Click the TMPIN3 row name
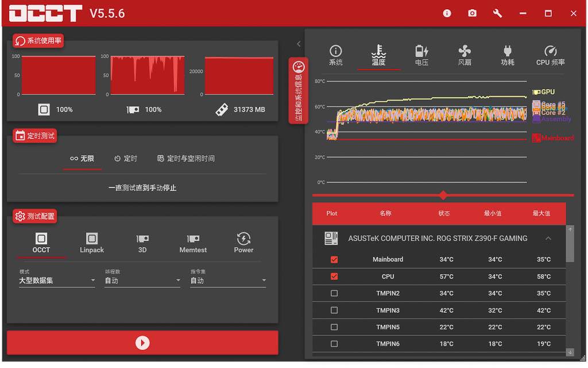This screenshot has width=588, height=368. (388, 310)
